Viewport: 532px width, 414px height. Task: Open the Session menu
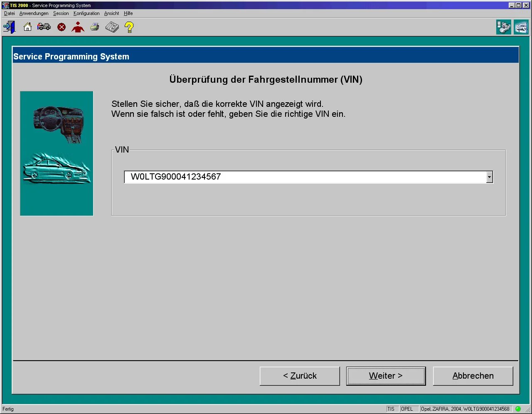click(61, 13)
